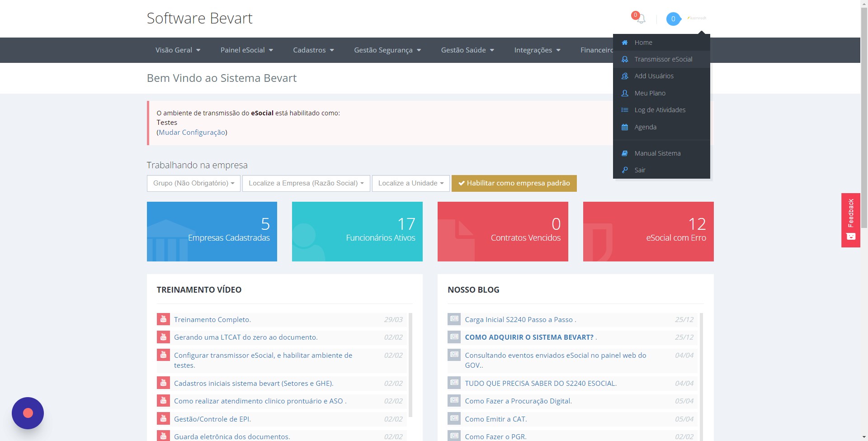Click video icon beside Gestão/Controle de EPI
The width and height of the screenshot is (868, 441).
point(163,419)
